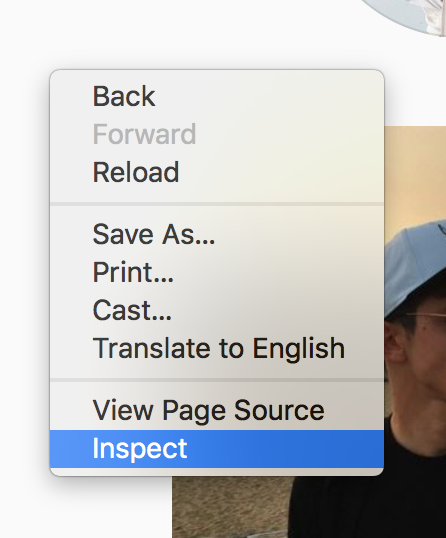Image resolution: width=446 pixels, height=538 pixels.
Task: Select Reload in the context menu
Action: coord(217,172)
